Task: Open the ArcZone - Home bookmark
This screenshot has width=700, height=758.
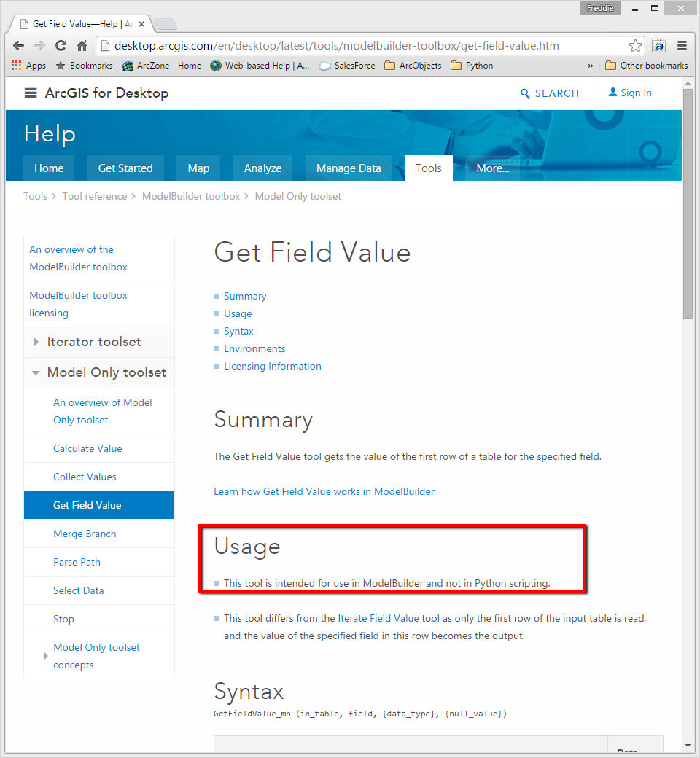Action: pyautogui.click(x=162, y=66)
